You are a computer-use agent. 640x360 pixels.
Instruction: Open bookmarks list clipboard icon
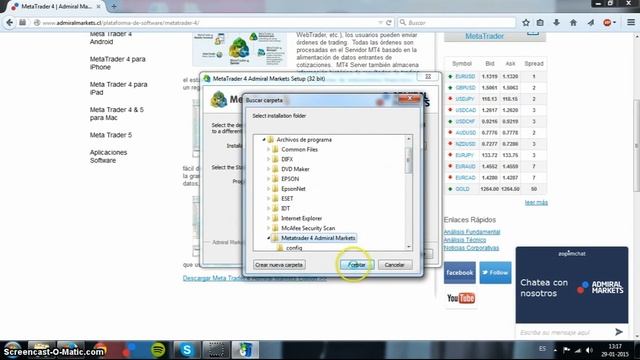point(540,23)
